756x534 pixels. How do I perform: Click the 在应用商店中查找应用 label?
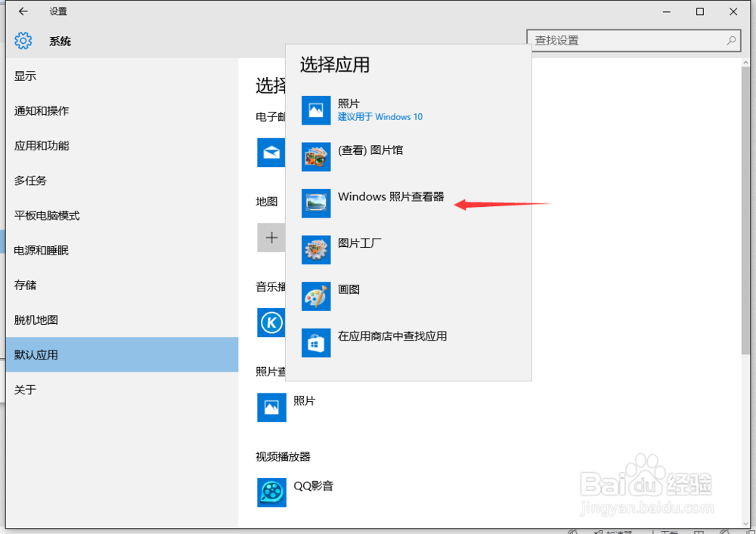(392, 336)
